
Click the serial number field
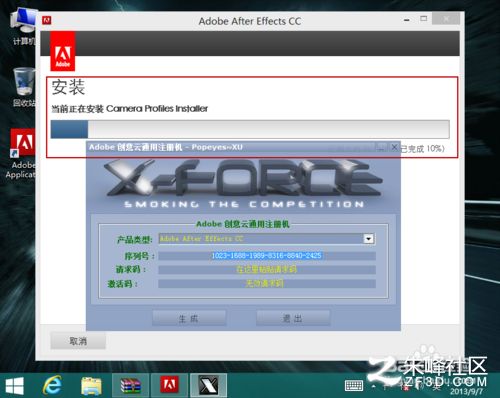point(267,256)
